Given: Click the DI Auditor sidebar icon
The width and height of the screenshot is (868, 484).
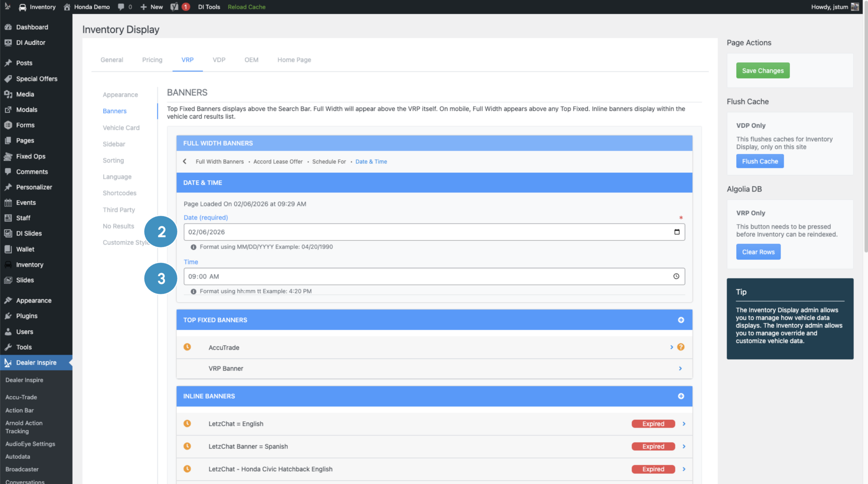Looking at the screenshot, I should [x=8, y=42].
